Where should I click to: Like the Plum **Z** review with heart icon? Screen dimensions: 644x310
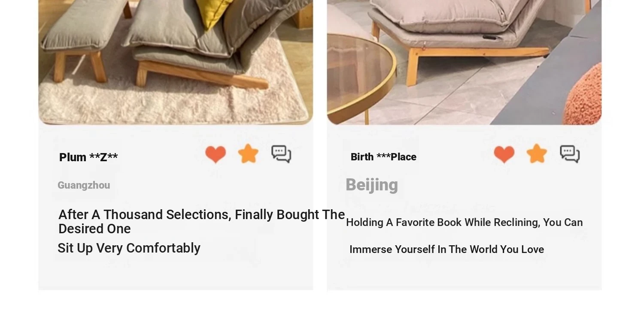pos(216,154)
